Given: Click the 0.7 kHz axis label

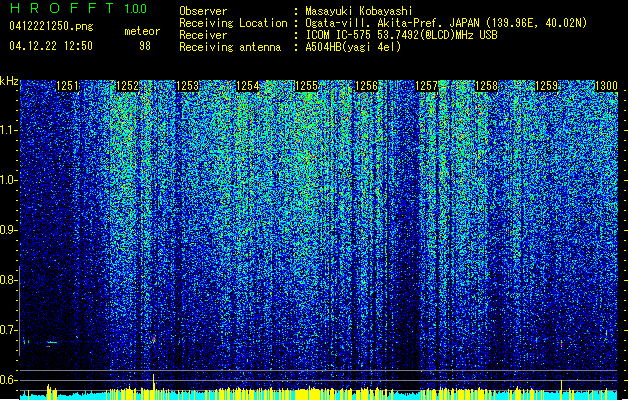Looking at the screenshot, I should (9, 330).
